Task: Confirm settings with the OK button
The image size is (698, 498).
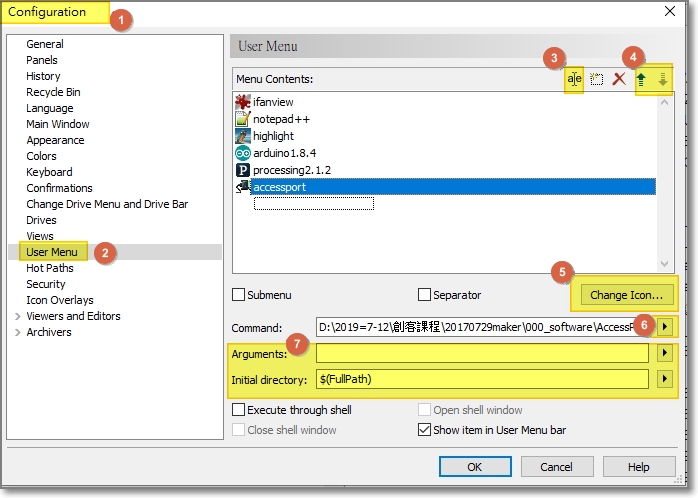Action: [x=474, y=467]
